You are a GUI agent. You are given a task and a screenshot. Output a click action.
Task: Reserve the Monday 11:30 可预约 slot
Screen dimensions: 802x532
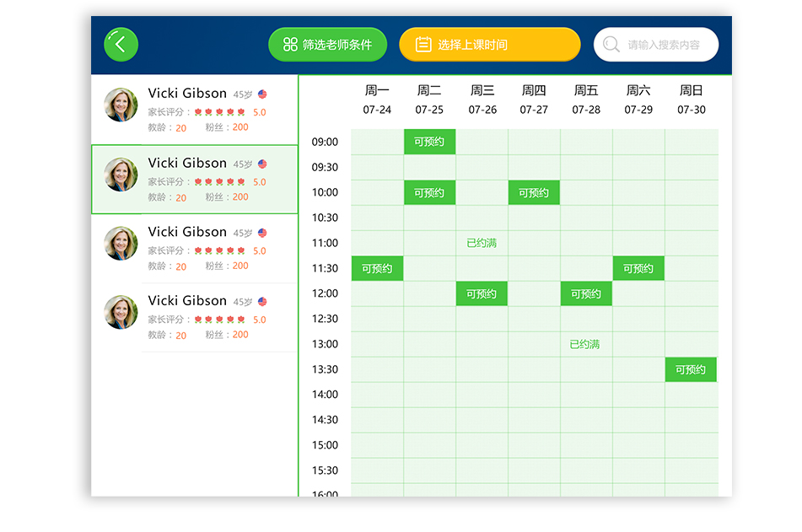pyautogui.click(x=377, y=268)
